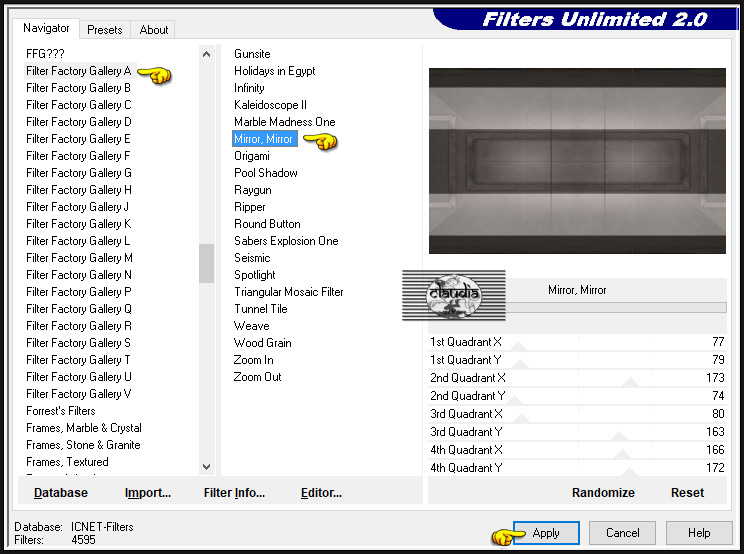The height and width of the screenshot is (554, 744).
Task: Choose the Zoom Out filter
Action: [x=257, y=378]
